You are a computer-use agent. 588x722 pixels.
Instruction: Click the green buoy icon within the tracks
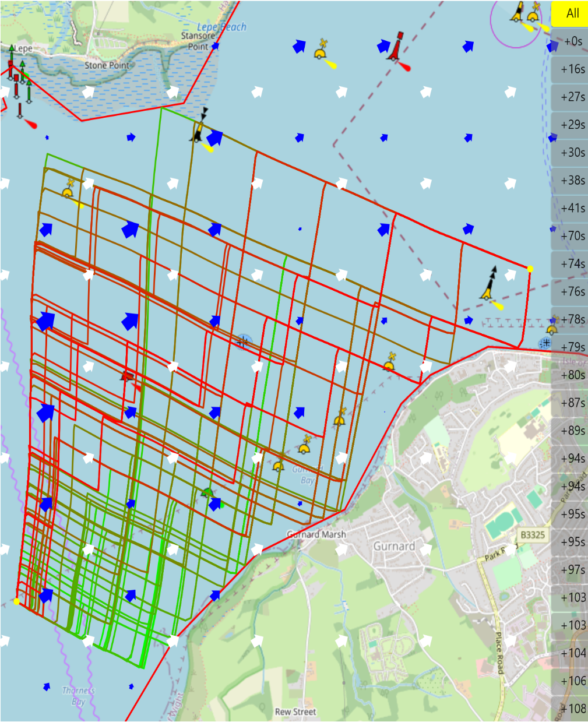(207, 494)
